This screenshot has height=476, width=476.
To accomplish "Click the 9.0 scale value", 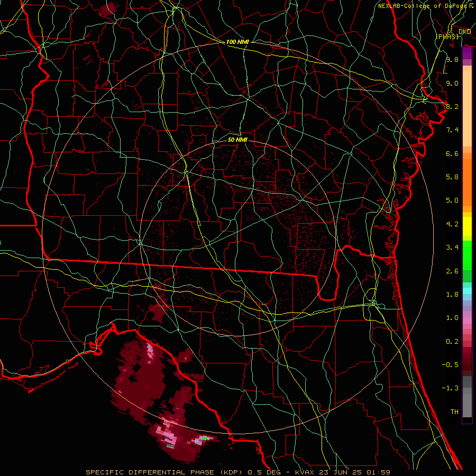I will tap(452, 83).
